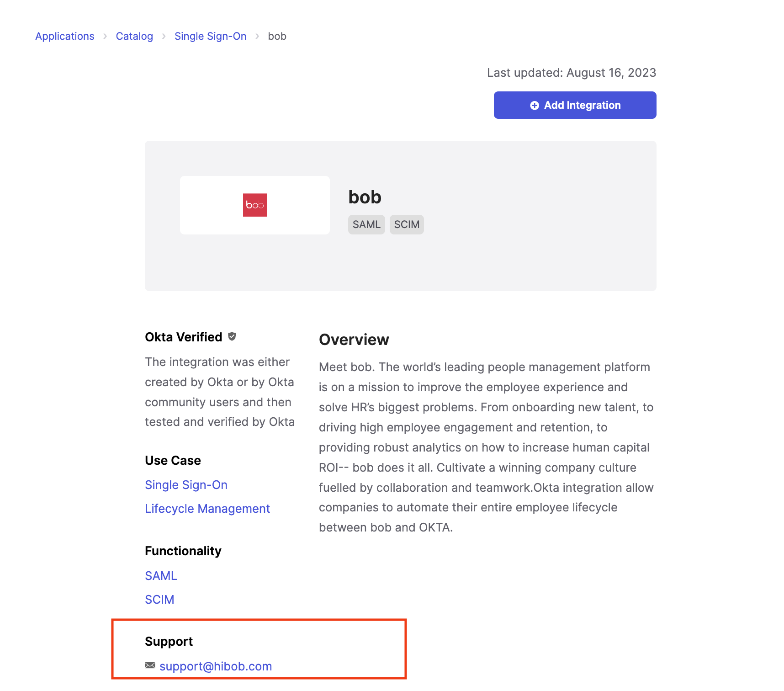Viewport: 784px width, 691px height.
Task: Click the chevron before bob breadcrumb
Action: coord(257,36)
